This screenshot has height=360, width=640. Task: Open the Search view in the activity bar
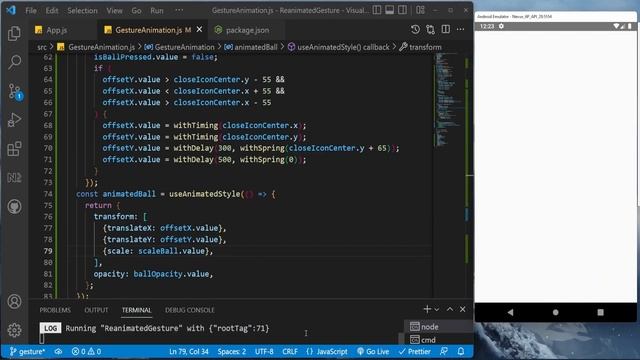click(x=14, y=62)
